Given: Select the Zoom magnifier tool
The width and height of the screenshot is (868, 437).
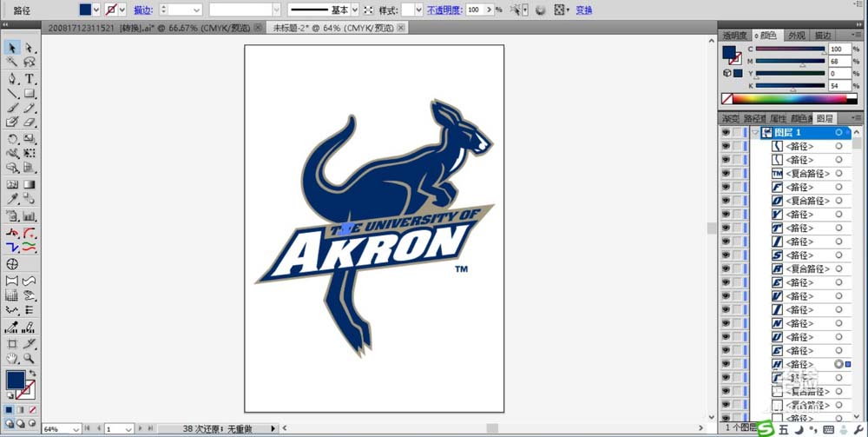Looking at the screenshot, I should click(x=30, y=358).
